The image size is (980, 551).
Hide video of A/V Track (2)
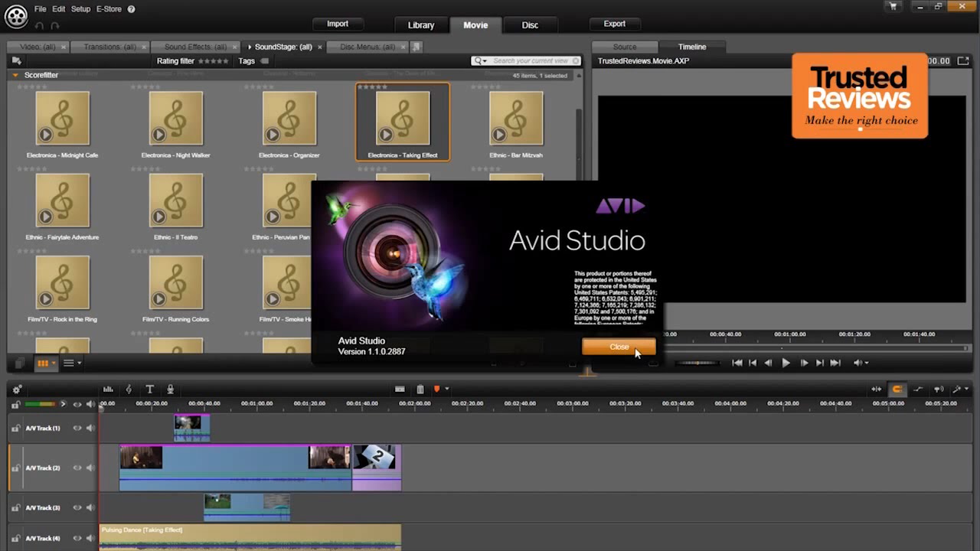[77, 468]
